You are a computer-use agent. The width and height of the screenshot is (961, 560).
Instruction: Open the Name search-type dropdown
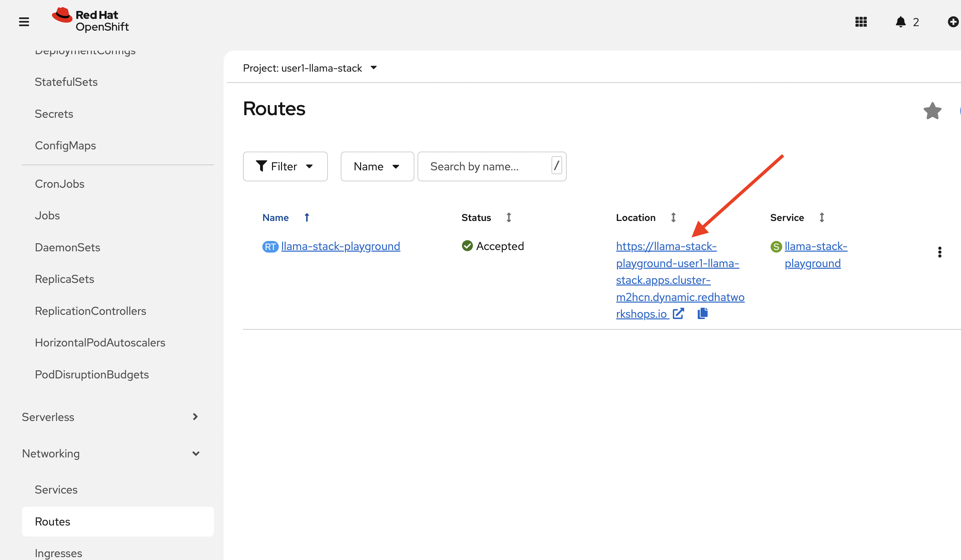[x=377, y=166]
